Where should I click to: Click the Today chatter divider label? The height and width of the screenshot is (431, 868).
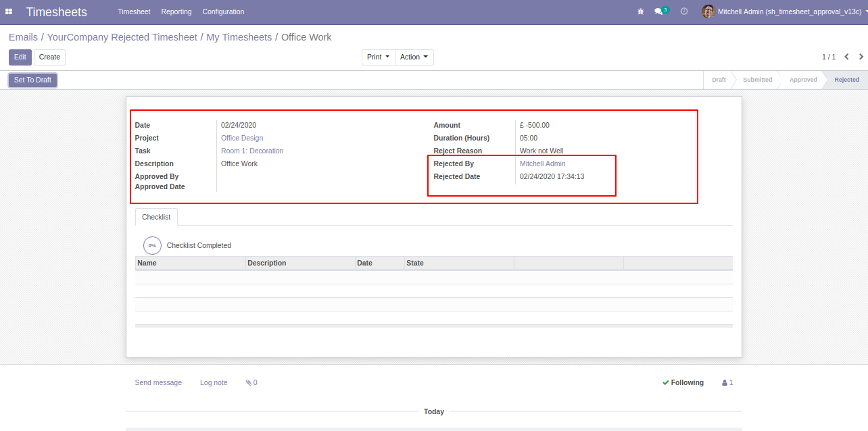click(434, 411)
